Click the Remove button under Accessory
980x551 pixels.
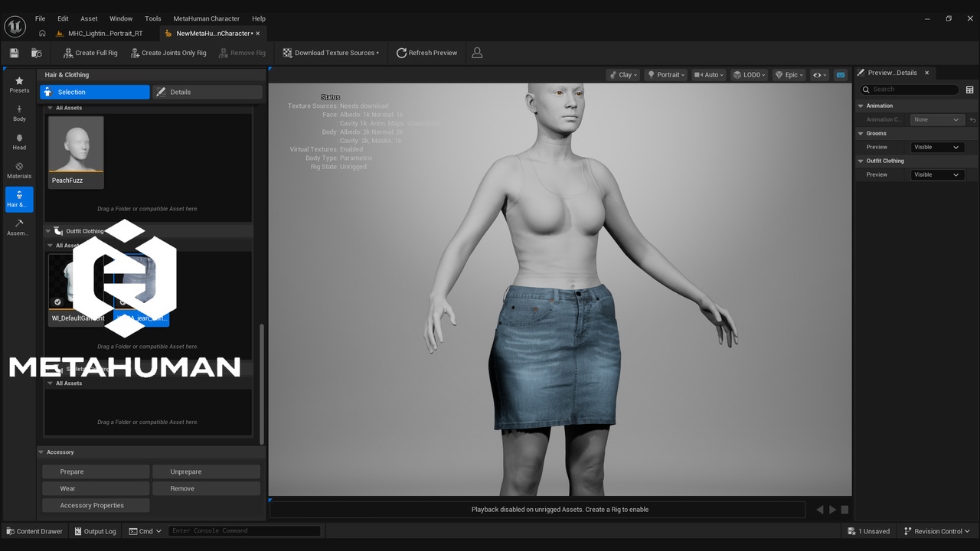[206, 488]
